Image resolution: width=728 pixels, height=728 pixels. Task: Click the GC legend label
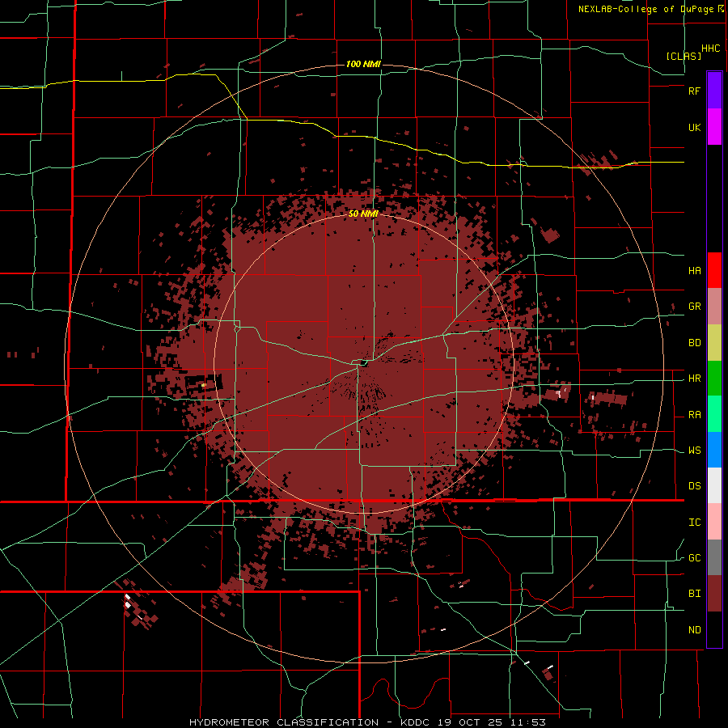point(694,558)
